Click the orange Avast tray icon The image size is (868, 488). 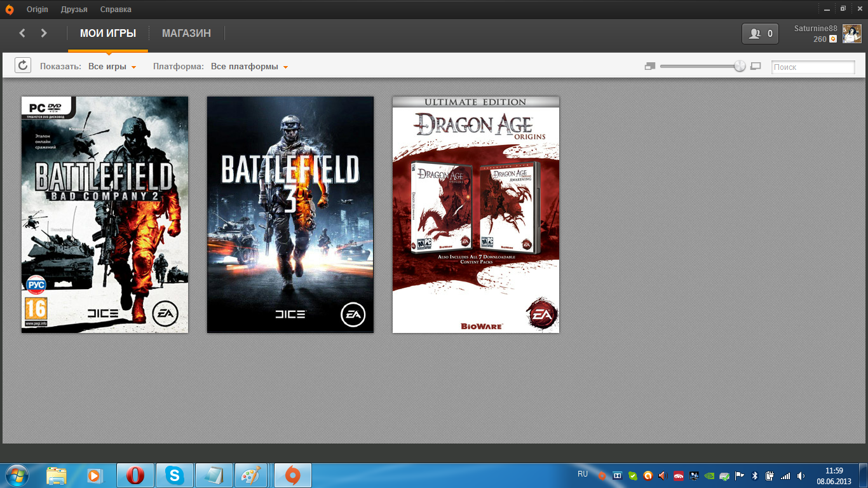(x=648, y=475)
